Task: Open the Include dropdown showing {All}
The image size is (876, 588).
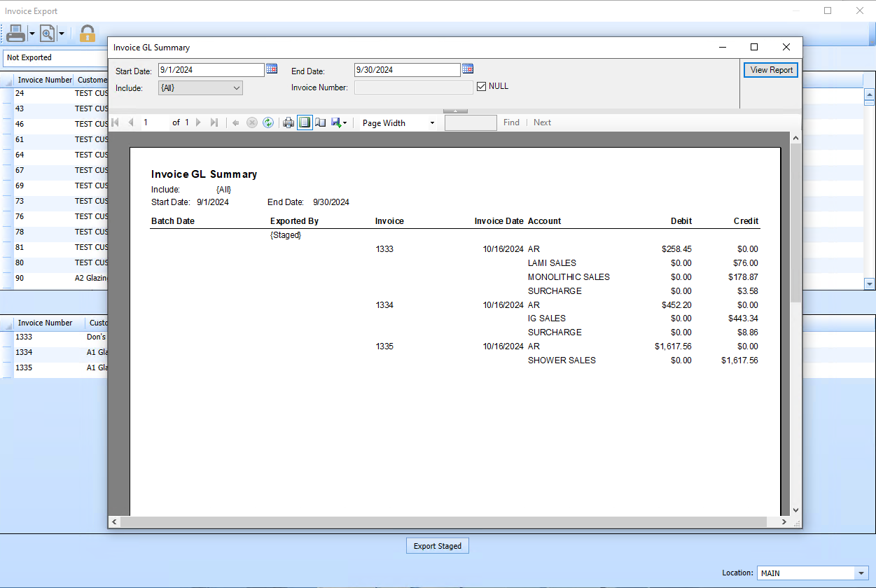Action: (x=200, y=87)
